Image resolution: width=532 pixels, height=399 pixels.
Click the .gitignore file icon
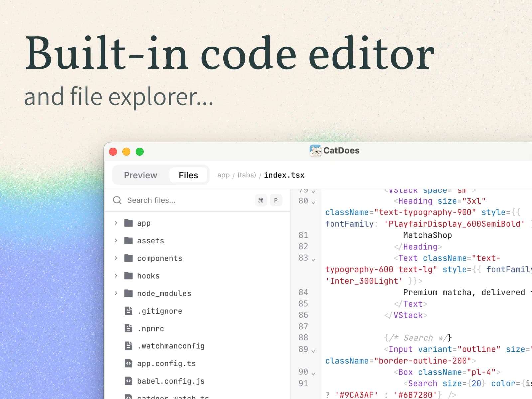click(x=128, y=311)
